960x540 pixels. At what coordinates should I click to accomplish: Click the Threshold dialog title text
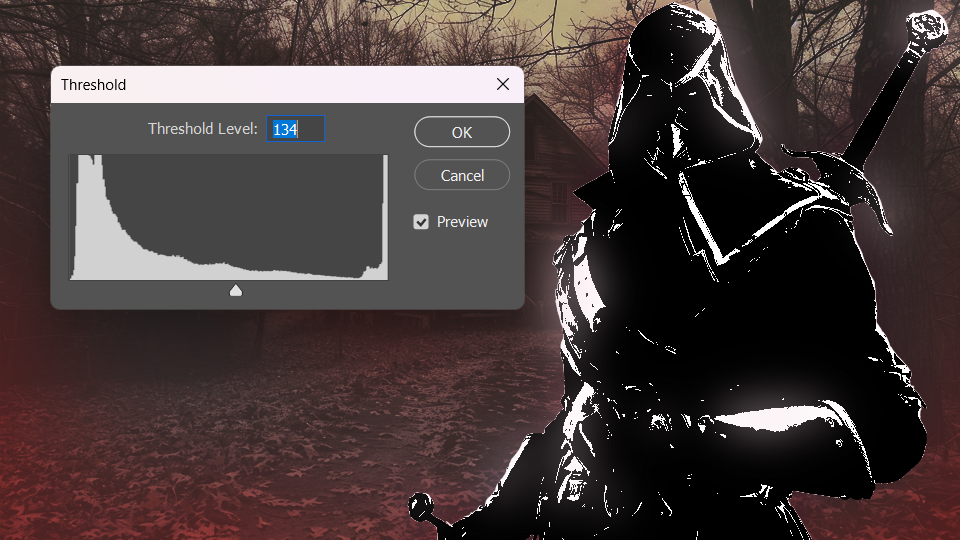pos(93,84)
